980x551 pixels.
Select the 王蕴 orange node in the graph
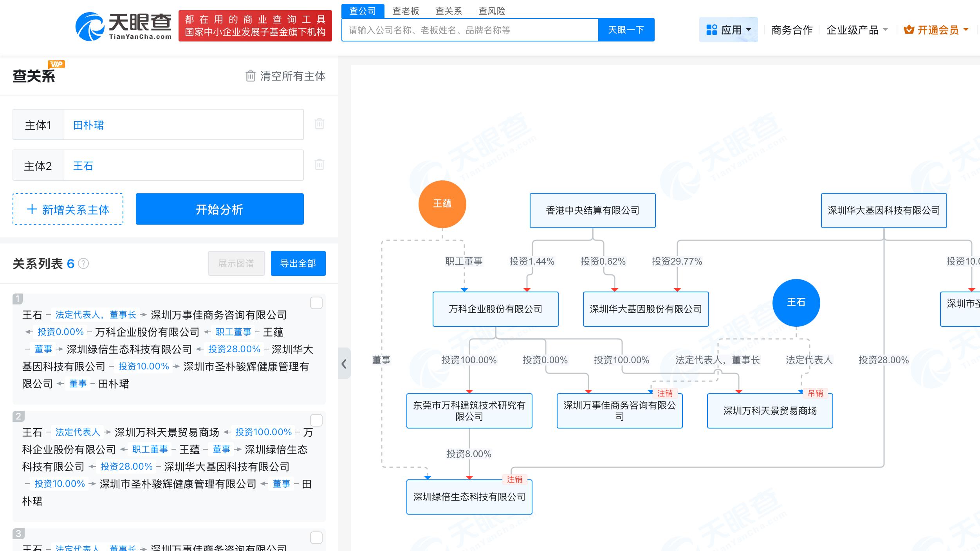442,204
